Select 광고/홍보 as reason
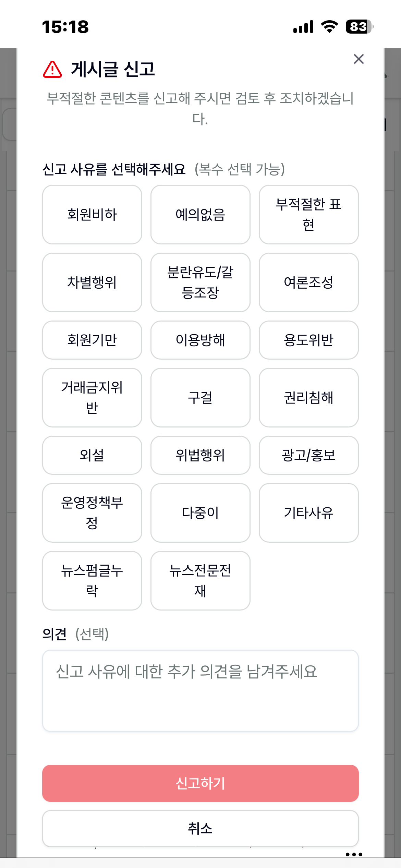 point(309,455)
